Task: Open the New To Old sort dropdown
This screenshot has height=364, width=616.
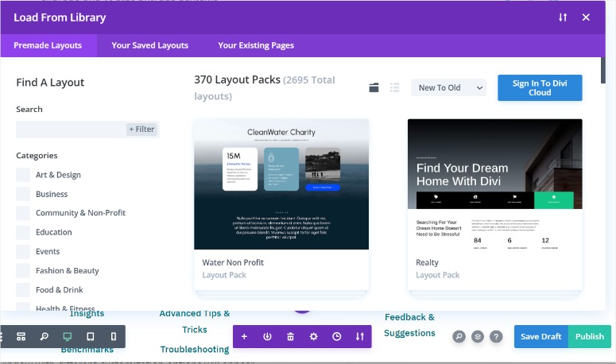Action: click(448, 87)
